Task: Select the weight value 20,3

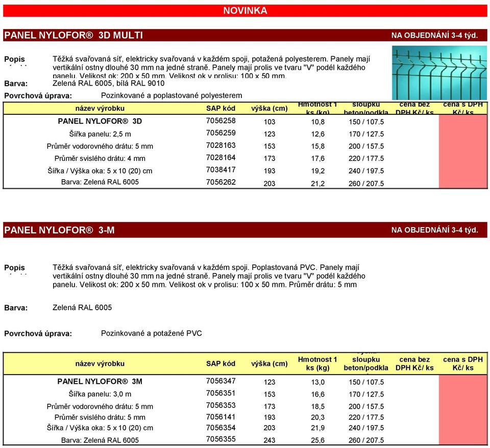Action: click(x=318, y=417)
